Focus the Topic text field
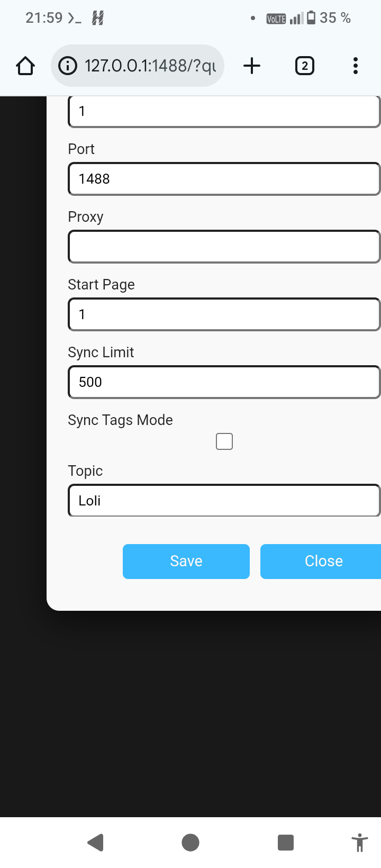The width and height of the screenshot is (381, 868). point(224,501)
